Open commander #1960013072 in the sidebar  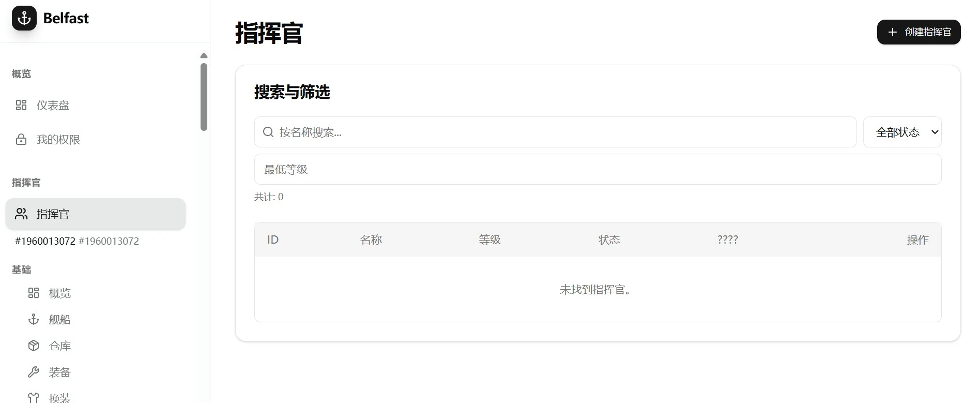coord(77,241)
